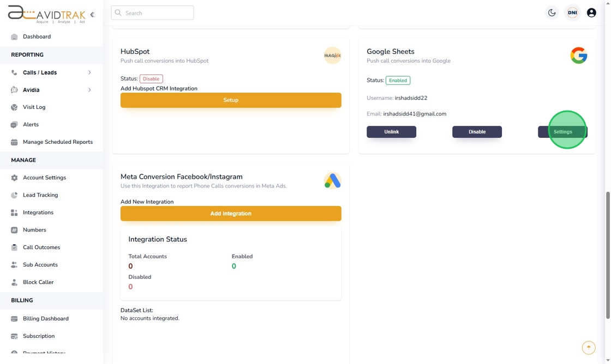Toggle dark mode moon icon

pyautogui.click(x=552, y=13)
